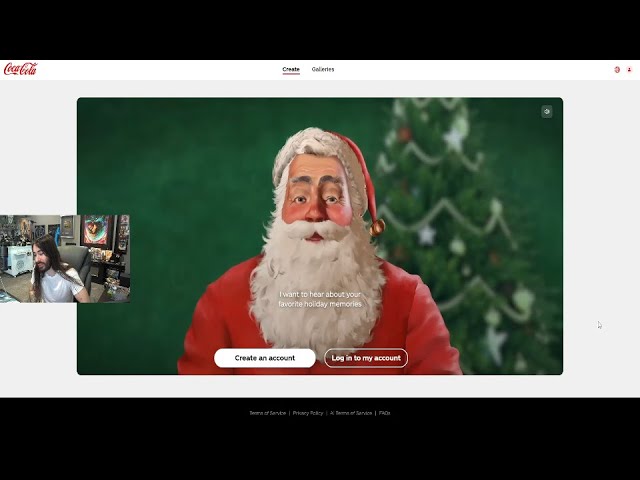This screenshot has height=480, width=640.
Task: Open the Privacy Policy link
Action: point(308,413)
